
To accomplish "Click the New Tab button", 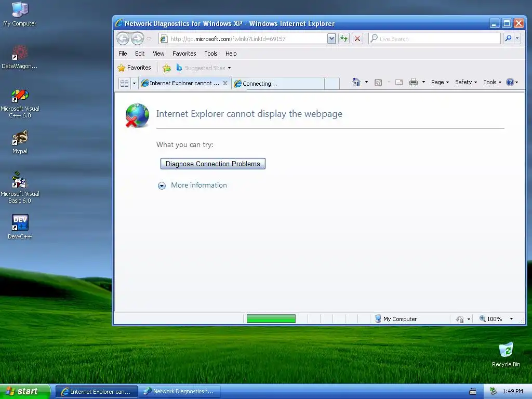I will click(332, 84).
